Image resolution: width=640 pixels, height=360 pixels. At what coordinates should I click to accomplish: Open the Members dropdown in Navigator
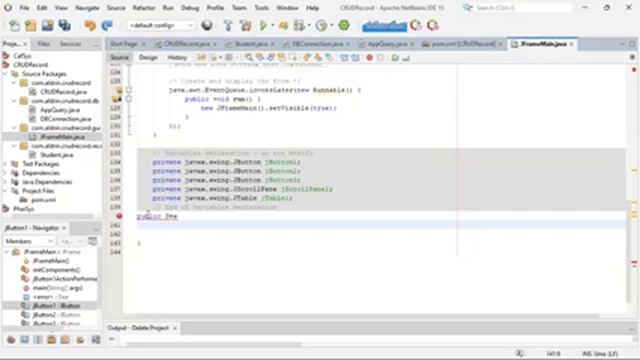tap(29, 241)
